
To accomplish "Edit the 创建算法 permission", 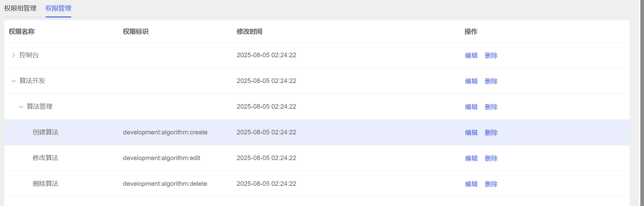I will click(x=471, y=133).
